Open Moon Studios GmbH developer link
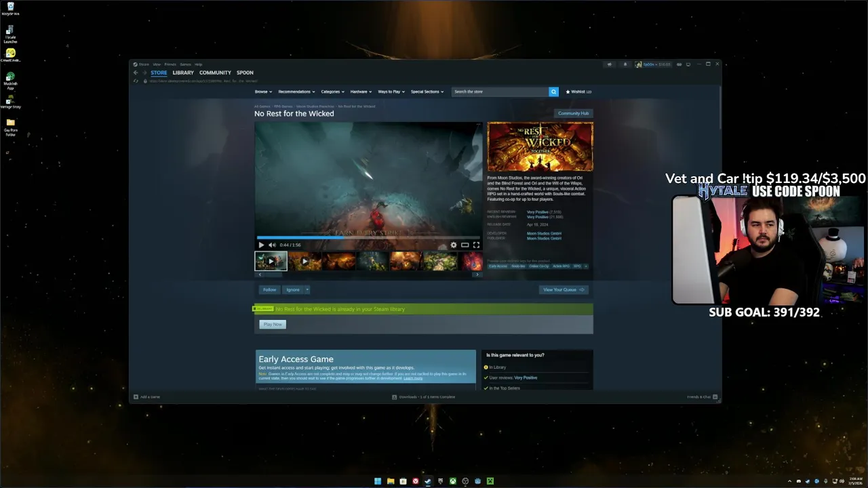 pyautogui.click(x=544, y=233)
